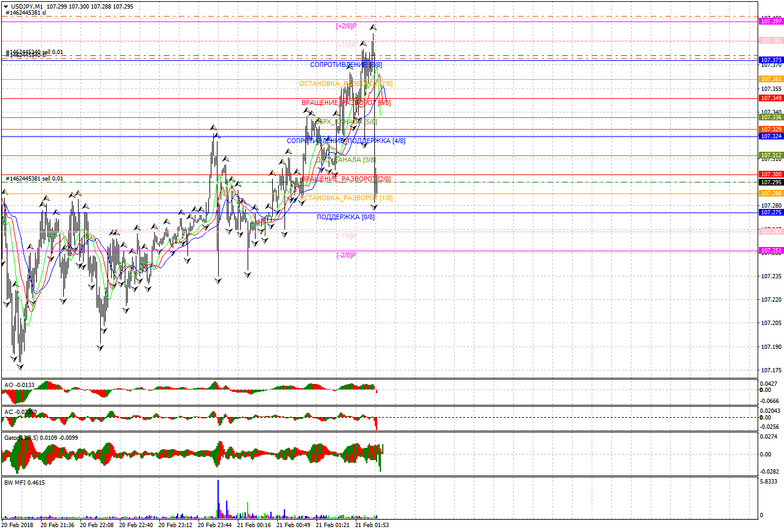Click the [-2/8]P level label
Screen dimensions: 784x532
click(347, 255)
